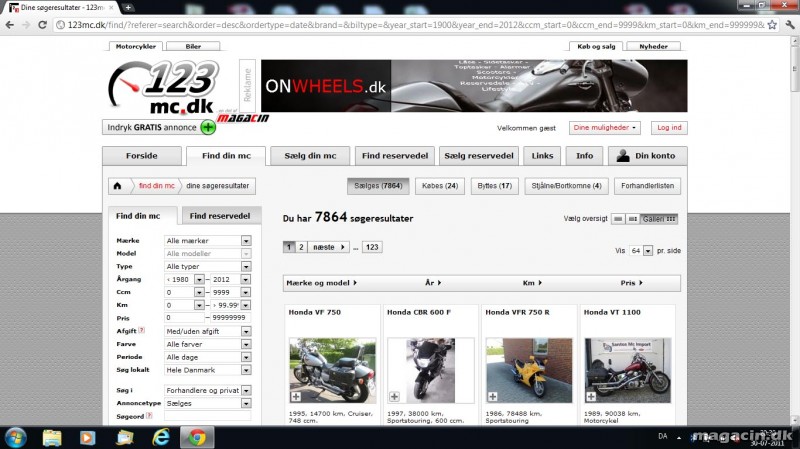
Task: Click the green plus icon for free ad
Action: pos(208,127)
